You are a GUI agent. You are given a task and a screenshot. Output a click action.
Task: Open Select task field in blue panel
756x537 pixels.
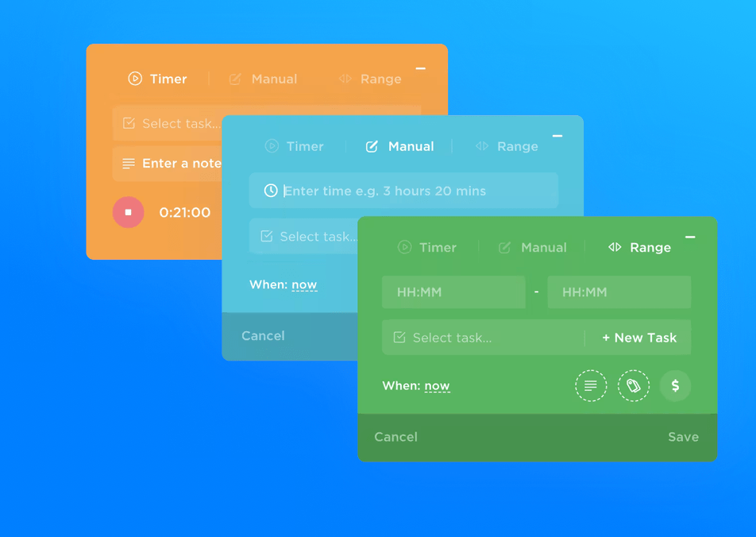303,237
